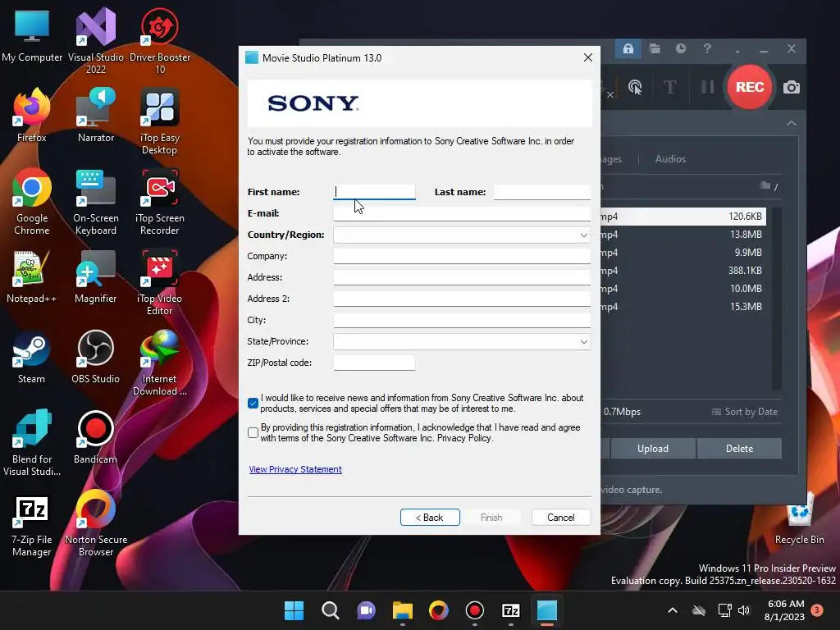Select the 13.8MB mp4 file row
The width and height of the screenshot is (840, 630).
click(x=683, y=235)
